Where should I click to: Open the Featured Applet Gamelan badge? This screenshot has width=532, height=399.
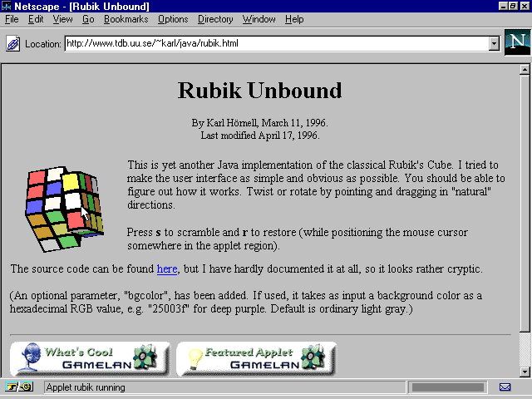[256, 358]
